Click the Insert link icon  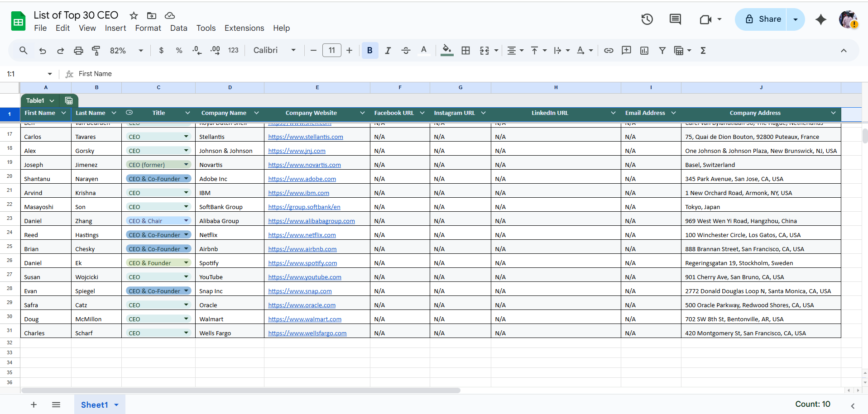tap(609, 51)
